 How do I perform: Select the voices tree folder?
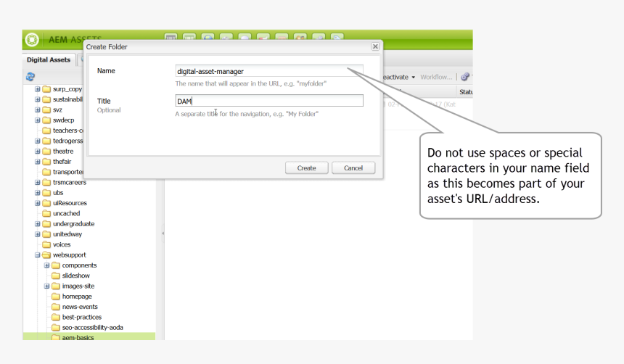pyautogui.click(x=62, y=244)
